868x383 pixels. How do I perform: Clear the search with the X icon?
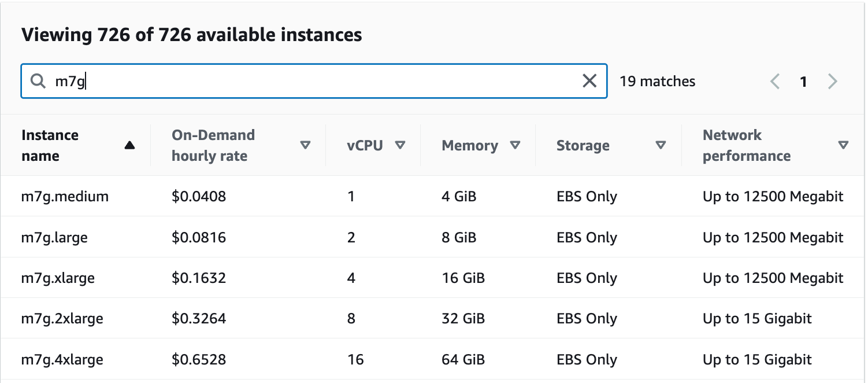pos(589,81)
